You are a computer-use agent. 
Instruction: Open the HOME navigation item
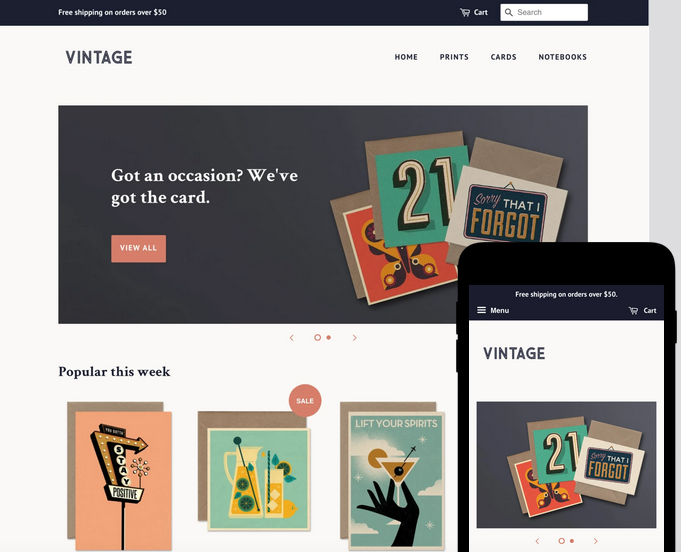click(406, 57)
